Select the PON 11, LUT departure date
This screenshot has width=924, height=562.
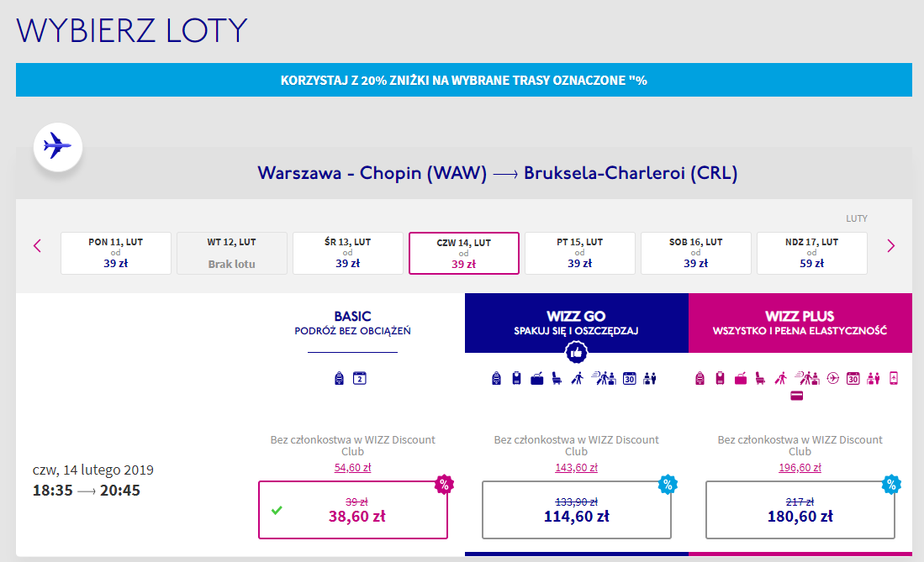pyautogui.click(x=115, y=252)
